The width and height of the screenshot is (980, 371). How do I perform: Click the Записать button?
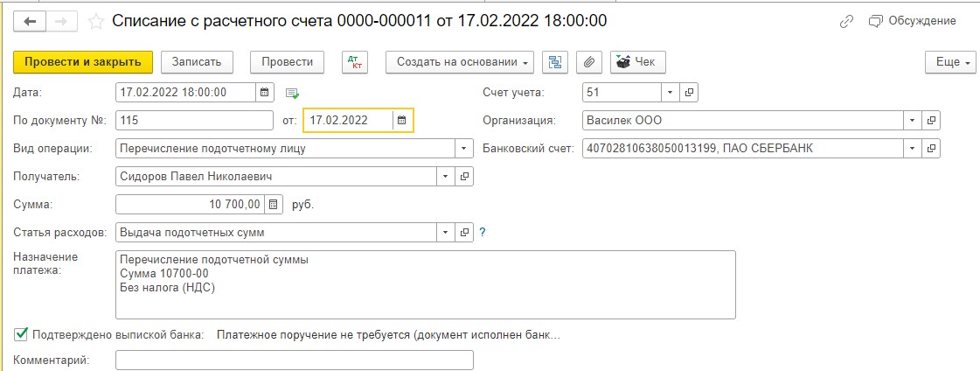(x=197, y=62)
